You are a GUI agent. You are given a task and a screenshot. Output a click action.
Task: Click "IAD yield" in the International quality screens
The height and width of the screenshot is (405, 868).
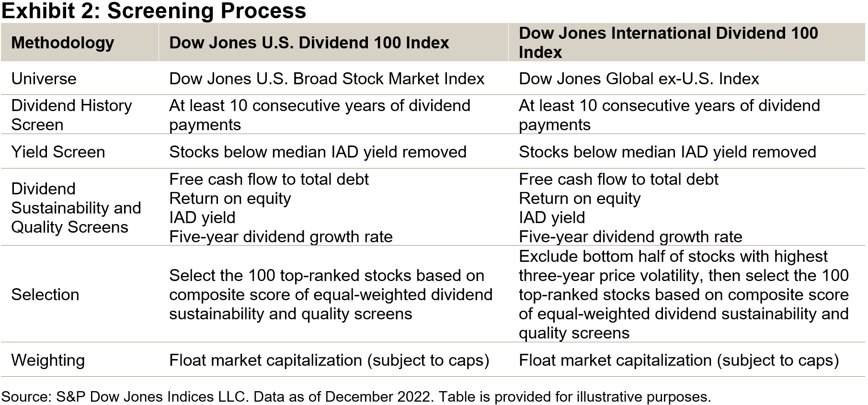552,217
